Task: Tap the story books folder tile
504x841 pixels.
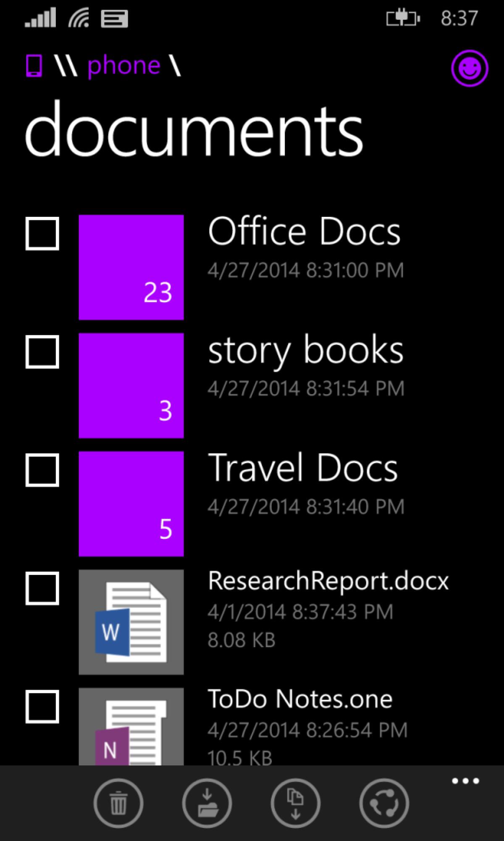Action: click(x=131, y=386)
